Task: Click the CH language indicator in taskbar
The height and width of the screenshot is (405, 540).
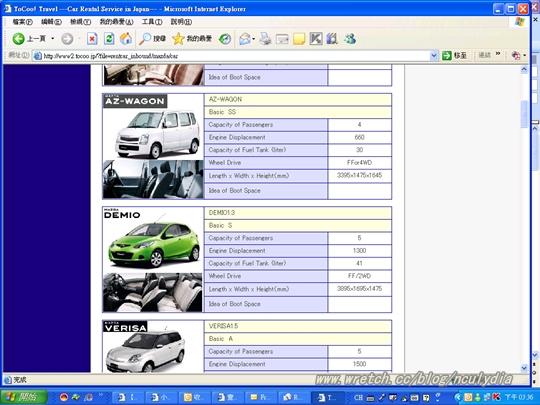Action: 358,398
